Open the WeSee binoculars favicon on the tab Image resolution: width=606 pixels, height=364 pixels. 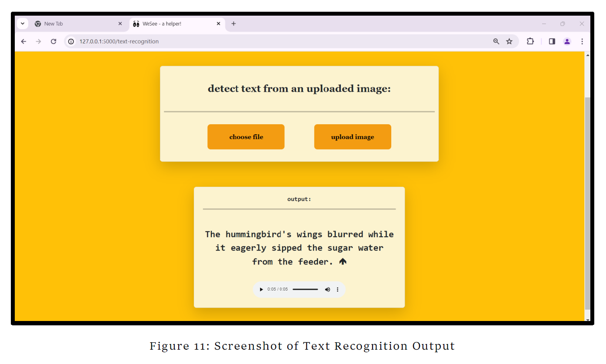click(x=137, y=23)
